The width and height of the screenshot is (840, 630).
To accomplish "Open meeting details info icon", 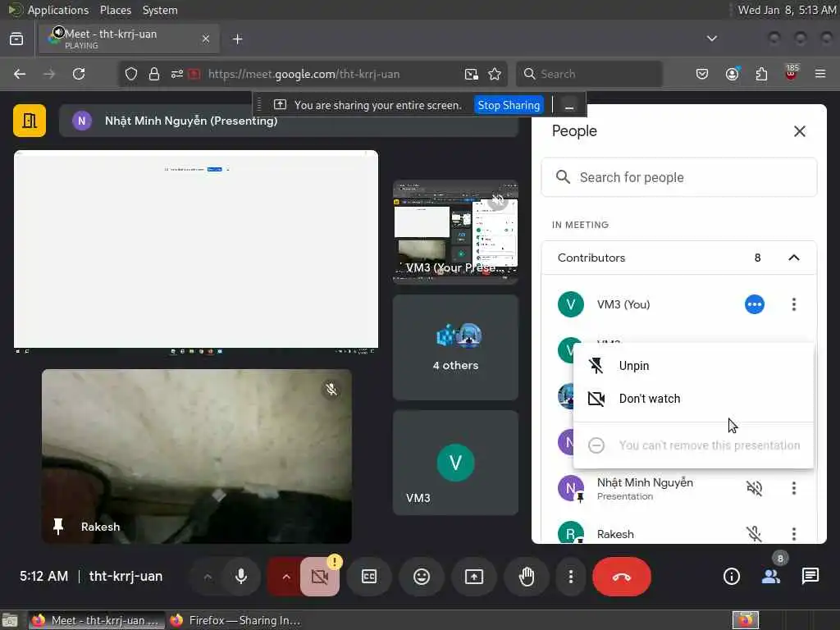I will click(x=731, y=577).
